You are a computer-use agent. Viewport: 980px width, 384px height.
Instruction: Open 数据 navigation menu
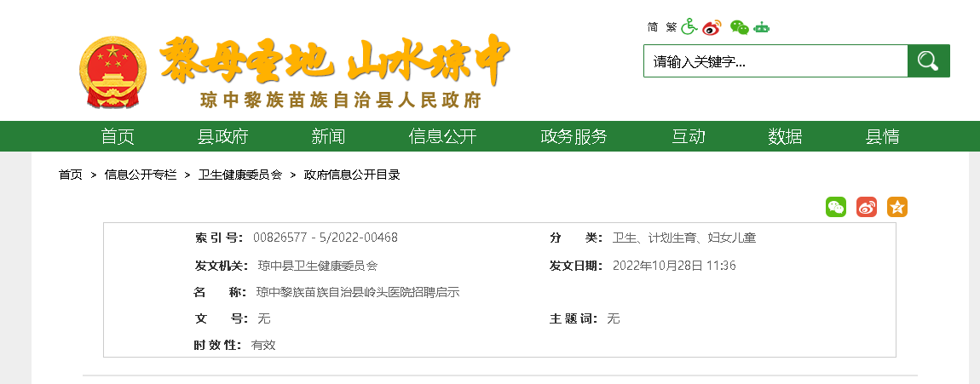pos(785,136)
